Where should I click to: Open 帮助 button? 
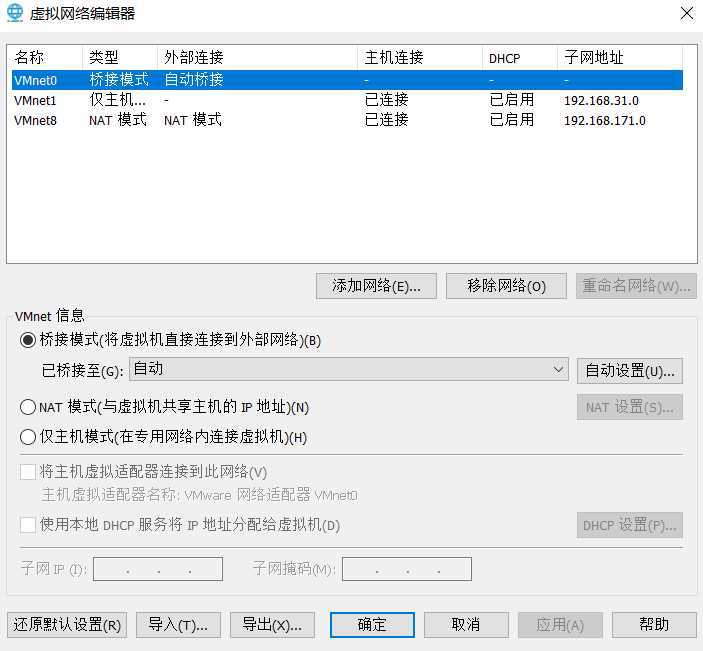(654, 625)
